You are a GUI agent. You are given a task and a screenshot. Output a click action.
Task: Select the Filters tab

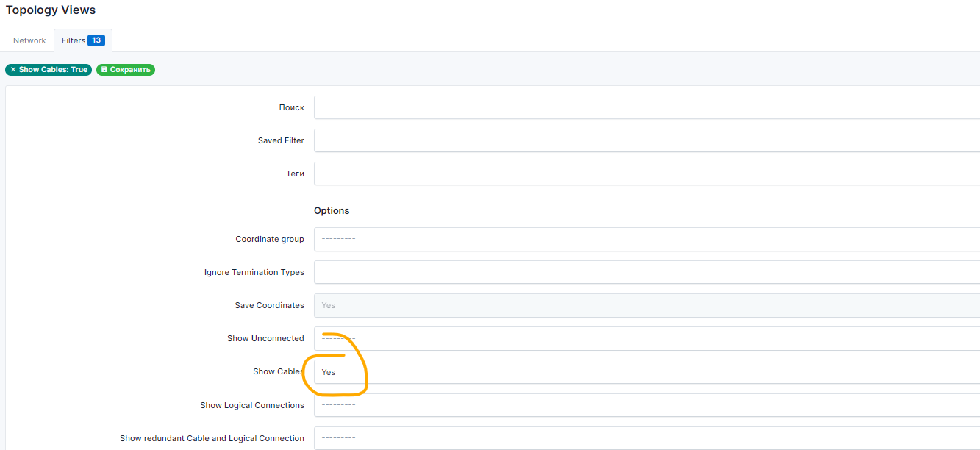pyautogui.click(x=74, y=40)
